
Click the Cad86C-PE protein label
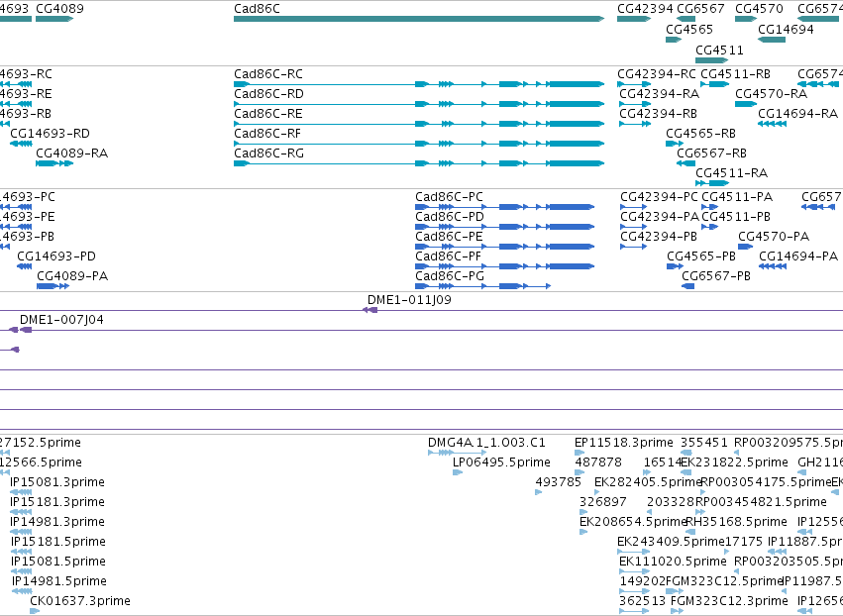(449, 237)
